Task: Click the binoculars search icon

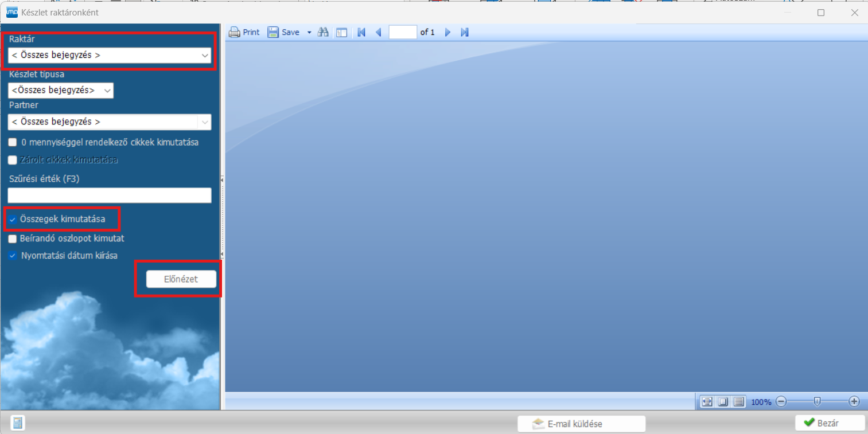Action: (x=323, y=32)
